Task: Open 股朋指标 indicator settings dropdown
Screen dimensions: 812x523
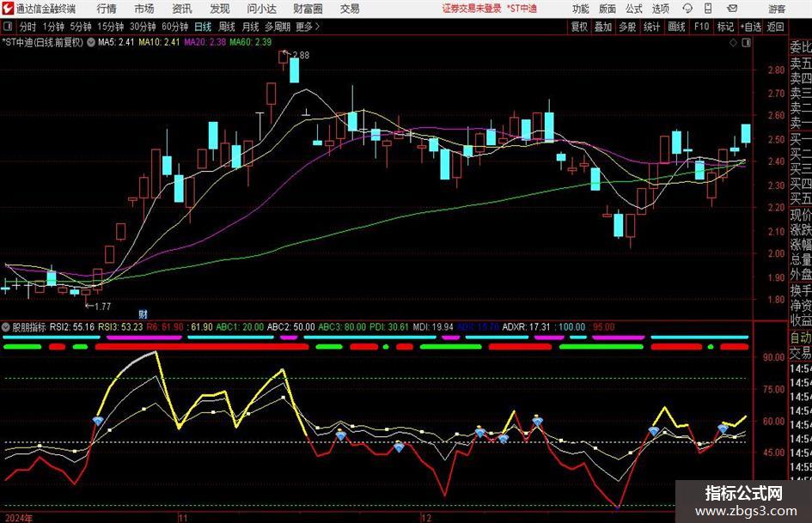Action: (6, 327)
